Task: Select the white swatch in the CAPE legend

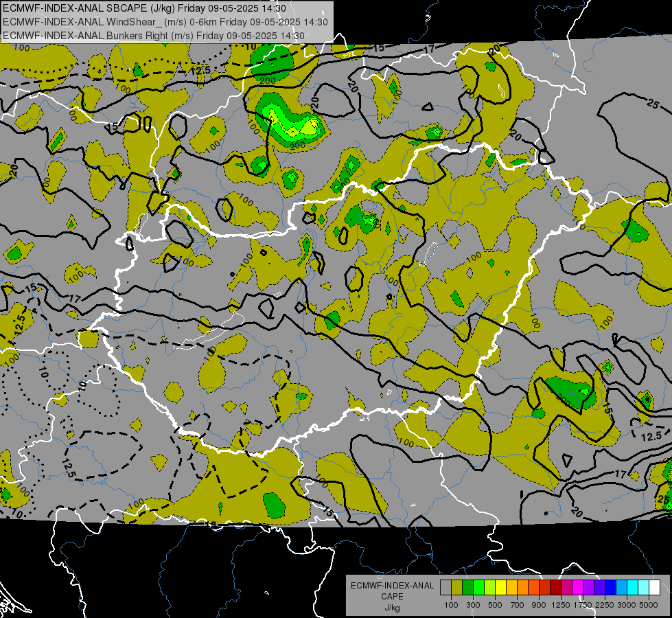Action: coord(655,588)
